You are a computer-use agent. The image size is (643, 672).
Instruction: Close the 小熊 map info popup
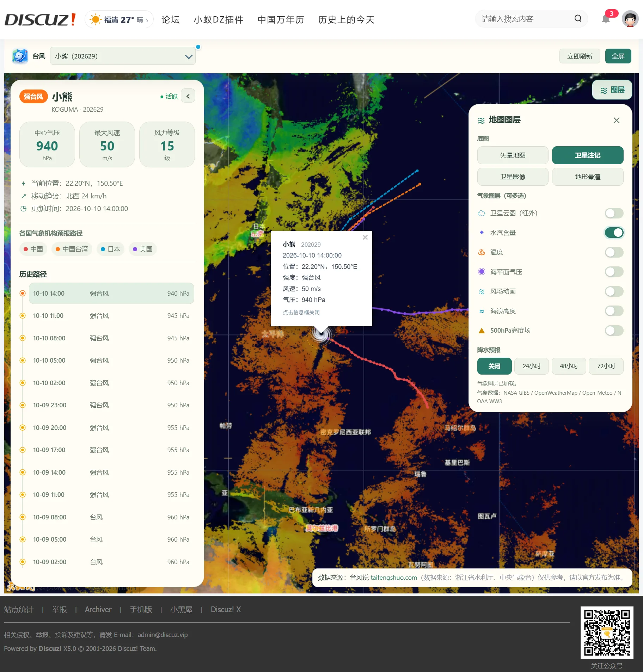[365, 238]
